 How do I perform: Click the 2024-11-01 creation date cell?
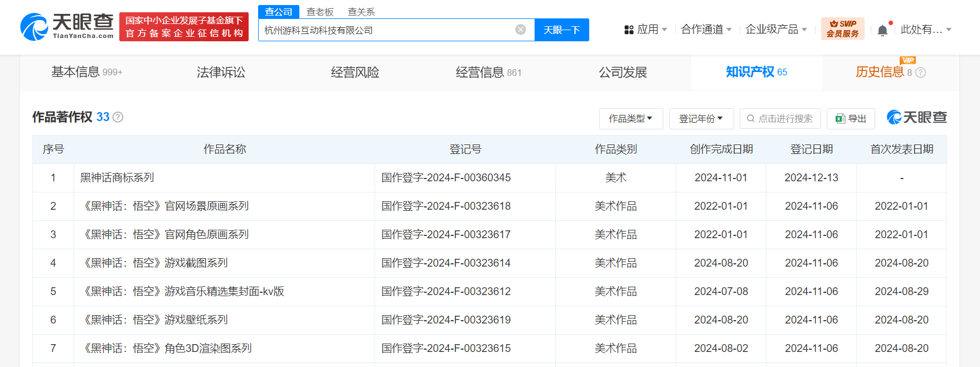tap(721, 178)
